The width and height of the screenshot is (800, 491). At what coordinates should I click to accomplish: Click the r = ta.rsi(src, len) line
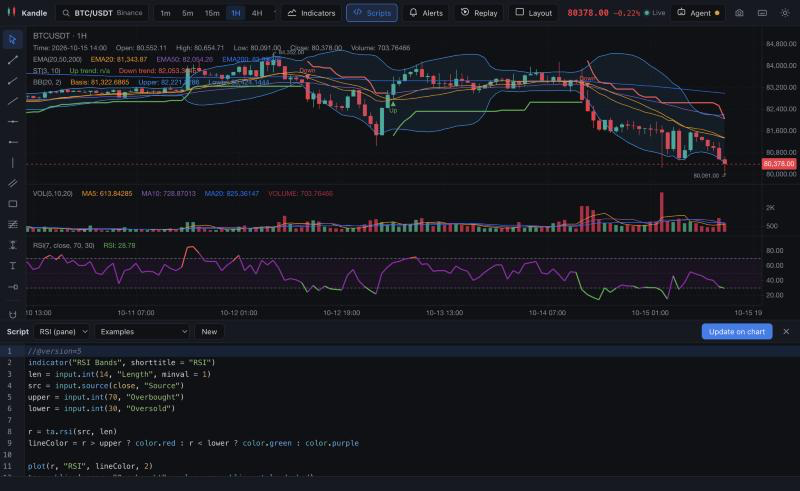72,432
